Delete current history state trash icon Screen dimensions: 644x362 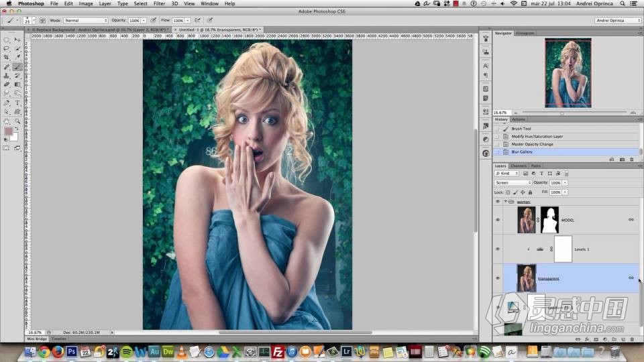pyautogui.click(x=632, y=160)
